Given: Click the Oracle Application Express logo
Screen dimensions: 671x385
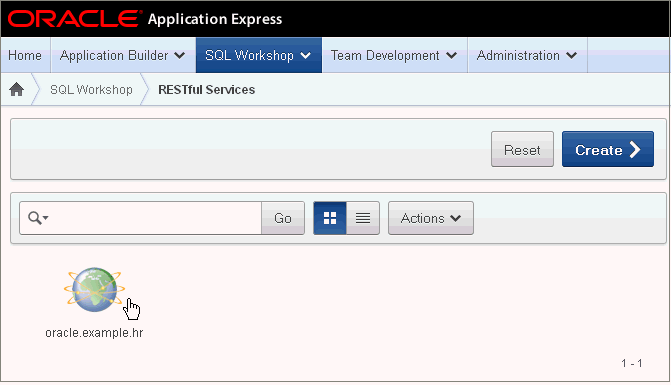Looking at the screenshot, I should tap(145, 19).
